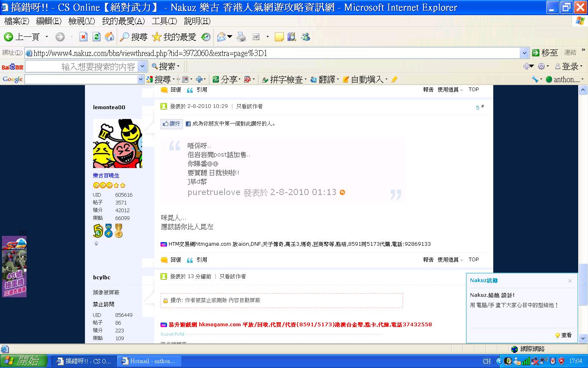Image resolution: width=588 pixels, height=368 pixels.
Task: Click the Google toolbar 自動填入 button
Action: 364,79
